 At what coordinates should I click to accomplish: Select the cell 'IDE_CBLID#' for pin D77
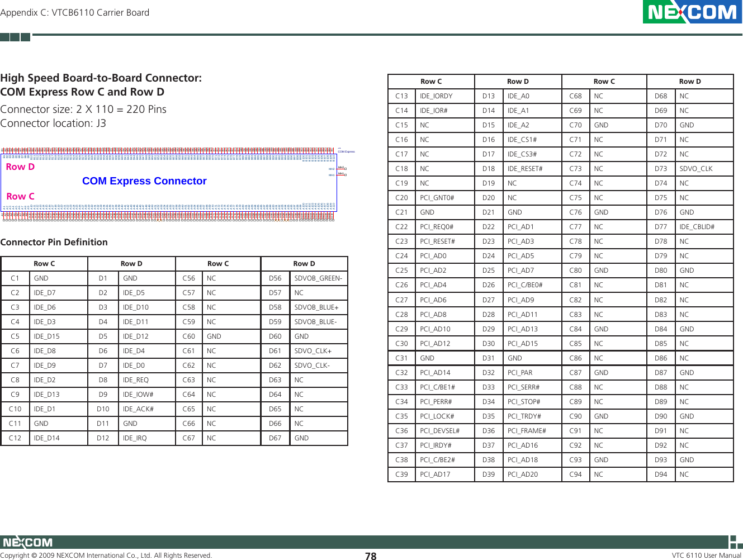(x=704, y=227)
